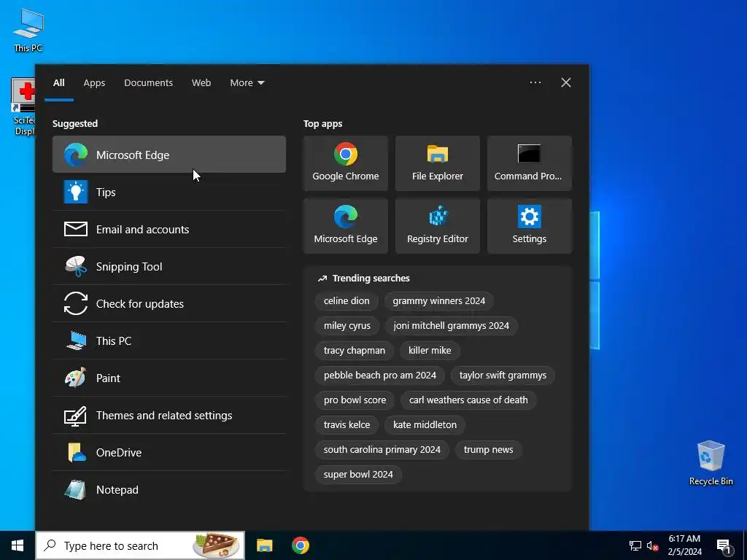Screen dimensions: 747x560
Task: Launch Notepad from suggestions
Action: (169, 489)
